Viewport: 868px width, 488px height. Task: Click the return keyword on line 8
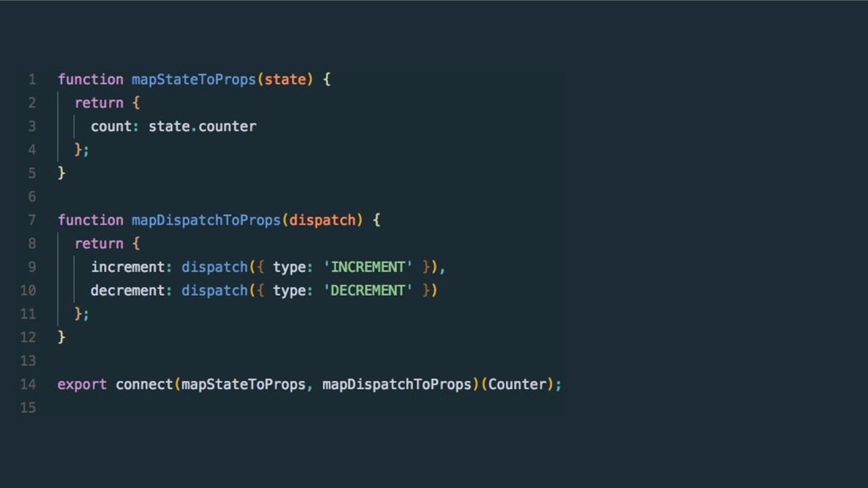(x=99, y=243)
